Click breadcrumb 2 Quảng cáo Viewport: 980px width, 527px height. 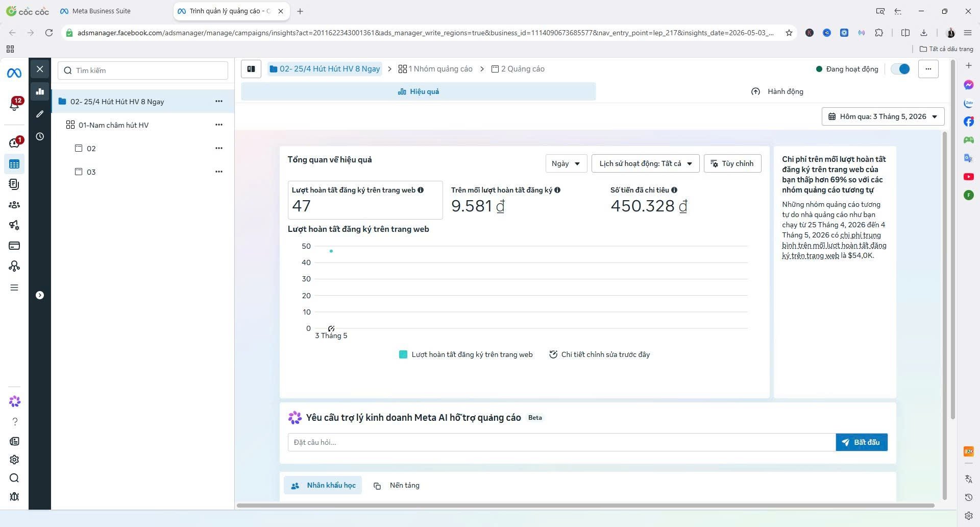pos(518,69)
